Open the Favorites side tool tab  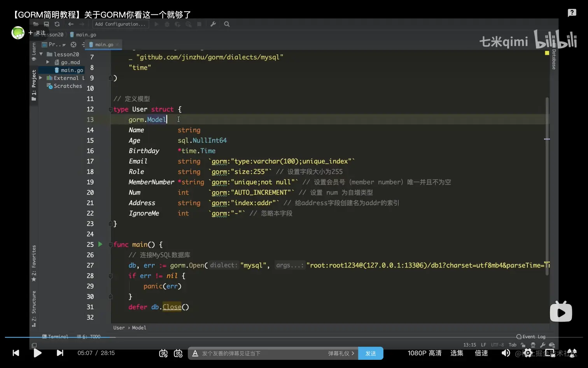[x=34, y=263]
